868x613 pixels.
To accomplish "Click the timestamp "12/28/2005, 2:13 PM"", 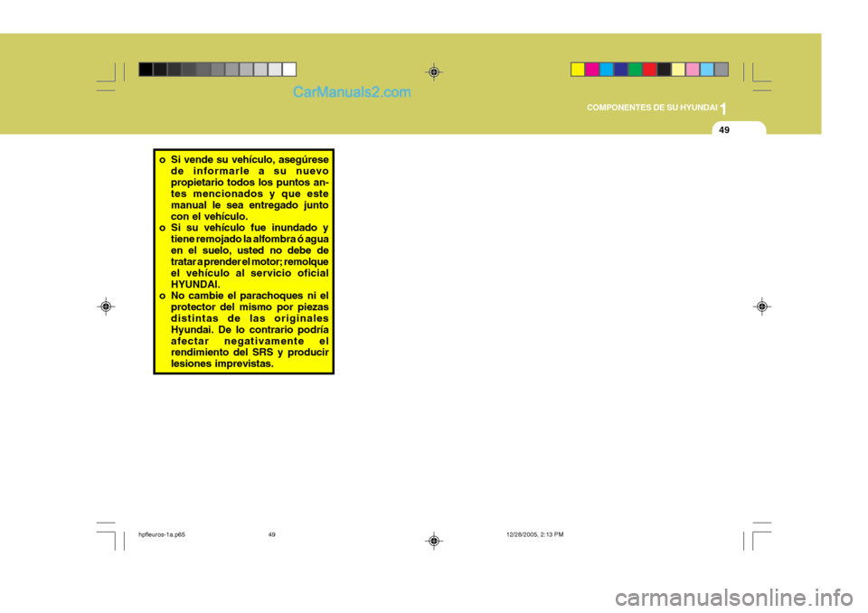I will [x=534, y=534].
